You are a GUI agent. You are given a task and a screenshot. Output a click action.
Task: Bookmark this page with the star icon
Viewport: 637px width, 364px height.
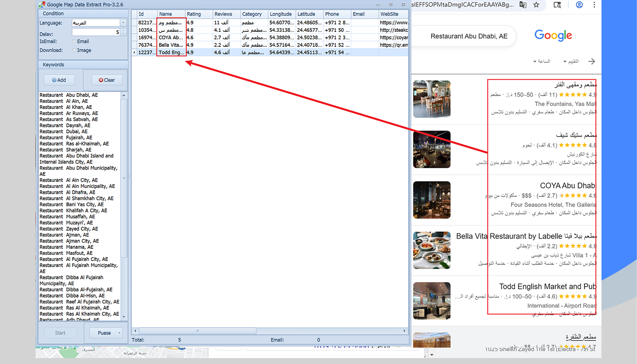536,5
